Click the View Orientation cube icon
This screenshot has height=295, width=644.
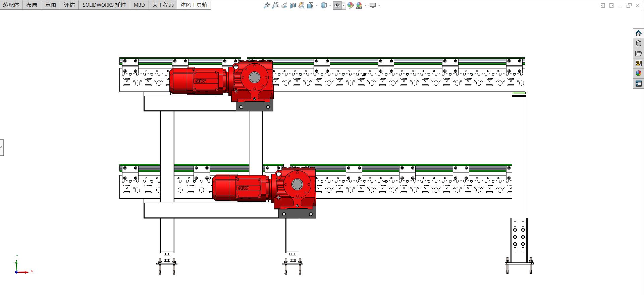tap(310, 5)
